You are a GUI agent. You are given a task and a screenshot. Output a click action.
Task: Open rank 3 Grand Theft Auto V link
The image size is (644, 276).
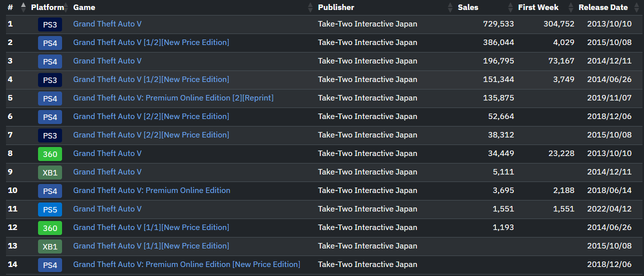pyautogui.click(x=108, y=61)
